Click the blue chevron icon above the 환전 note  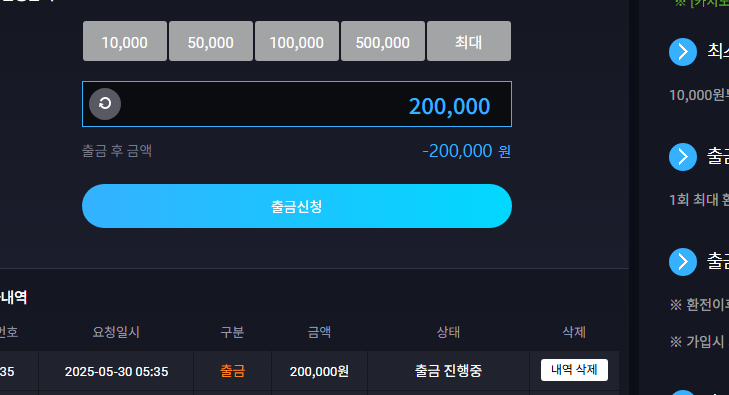[683, 262]
